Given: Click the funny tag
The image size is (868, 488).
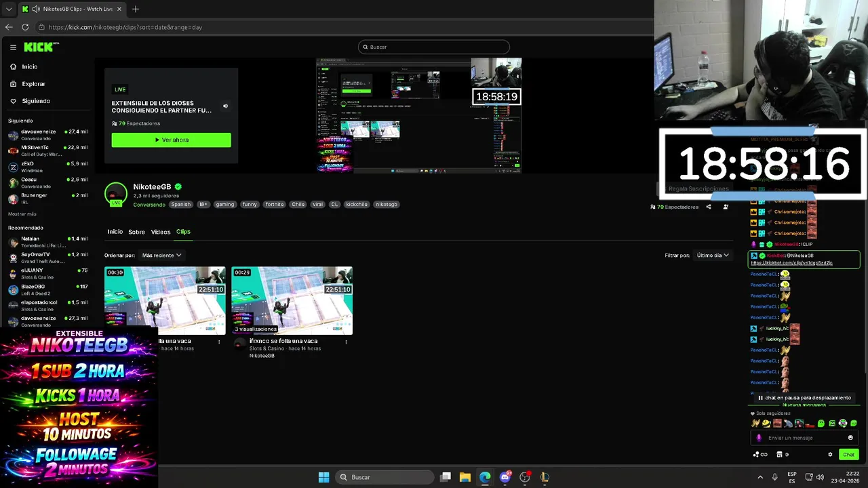Looking at the screenshot, I should pyautogui.click(x=250, y=204).
